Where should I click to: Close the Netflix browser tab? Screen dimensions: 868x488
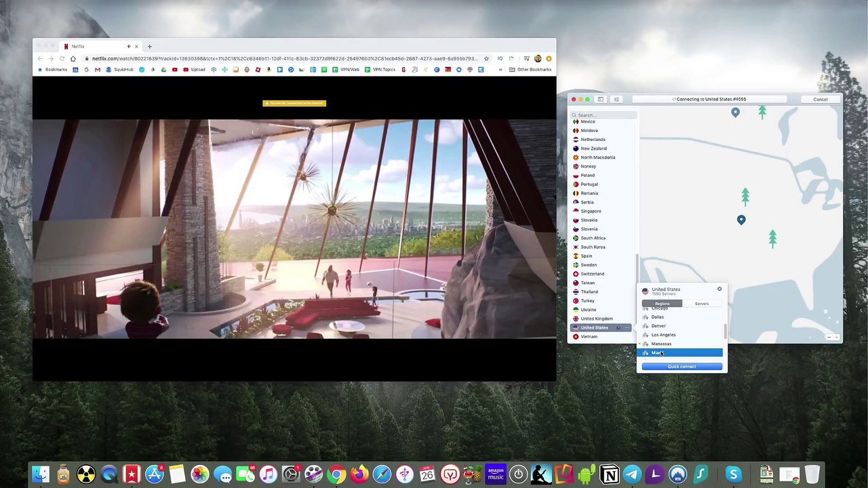click(x=136, y=47)
